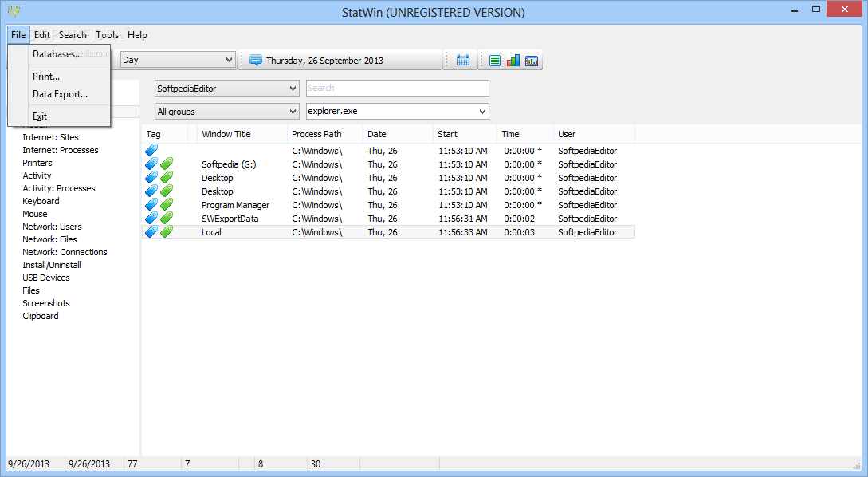The width and height of the screenshot is (868, 477).
Task: Select Clipboard category in sidebar
Action: click(41, 316)
